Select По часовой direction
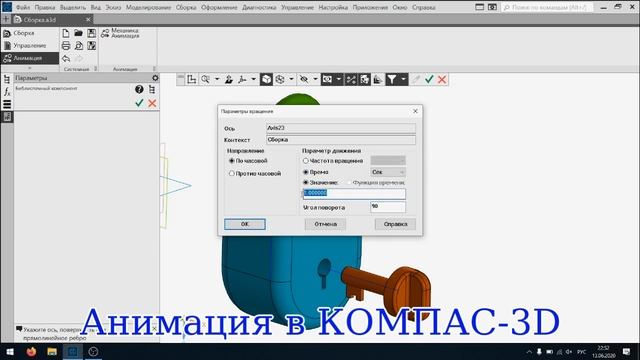 (249, 161)
